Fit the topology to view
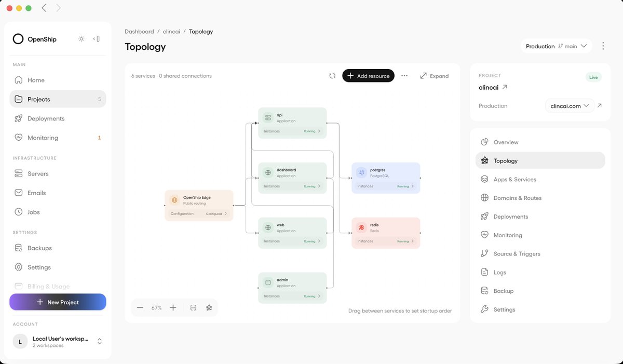The image size is (623, 364). click(193, 308)
